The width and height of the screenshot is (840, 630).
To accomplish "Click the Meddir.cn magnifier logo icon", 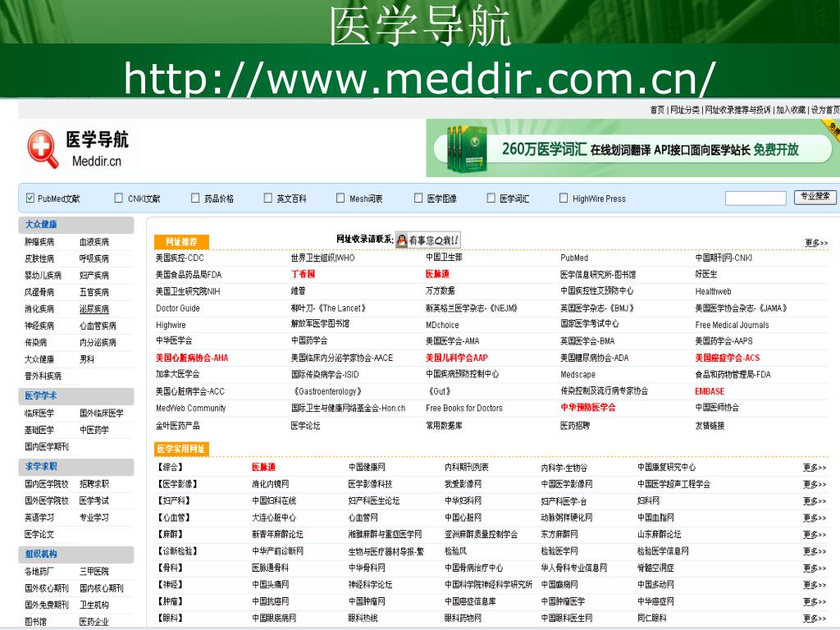I will point(43,149).
